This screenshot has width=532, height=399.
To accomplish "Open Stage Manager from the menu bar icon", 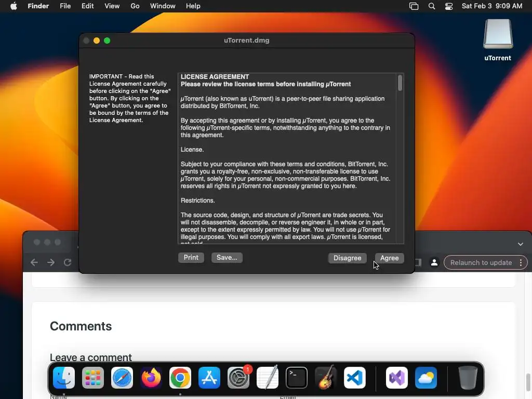I will point(414,6).
